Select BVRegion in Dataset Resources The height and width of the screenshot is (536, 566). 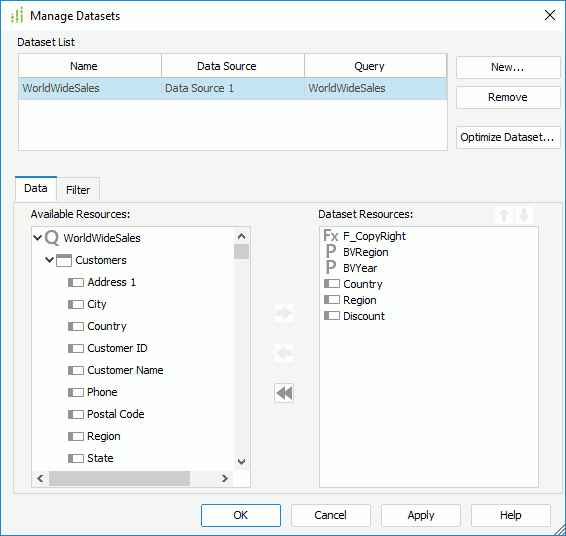click(x=366, y=252)
